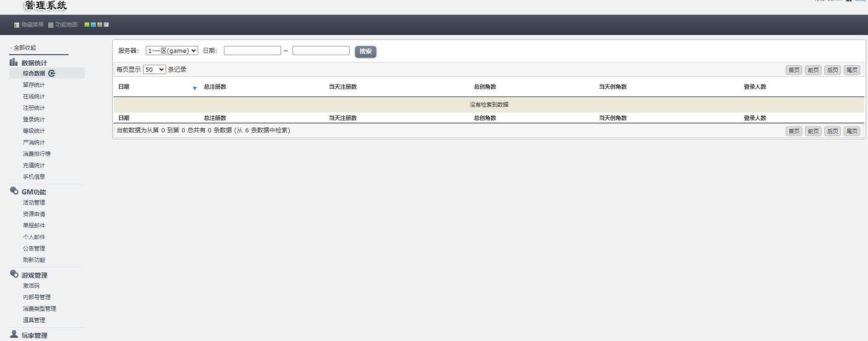This screenshot has height=341, width=868.
Task: Select the green theme color swatch
Action: point(87,25)
